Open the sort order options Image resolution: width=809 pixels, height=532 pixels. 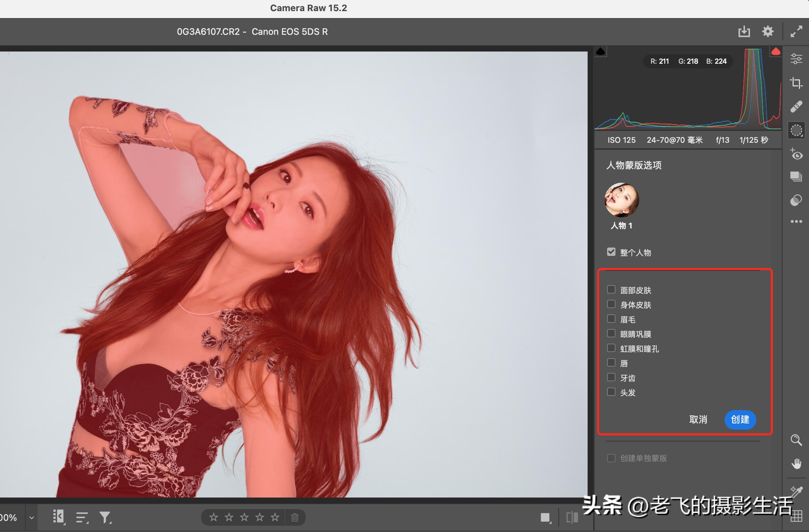[x=82, y=518]
